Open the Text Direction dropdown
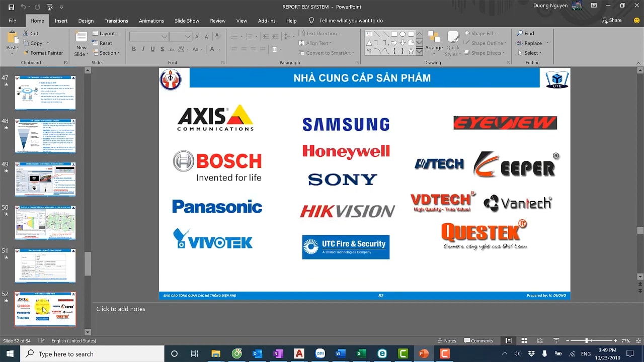Screen dimensions: 644x362 (x=319, y=33)
